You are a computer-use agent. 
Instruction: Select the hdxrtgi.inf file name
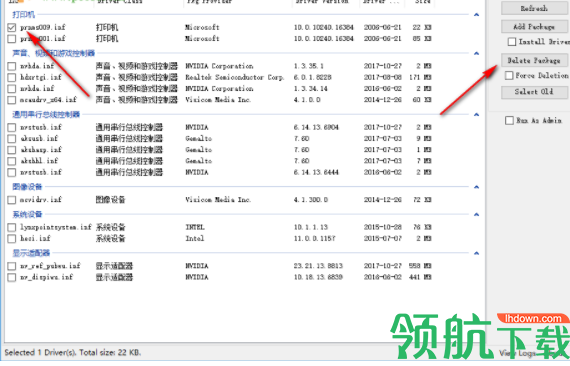[x=41, y=77]
